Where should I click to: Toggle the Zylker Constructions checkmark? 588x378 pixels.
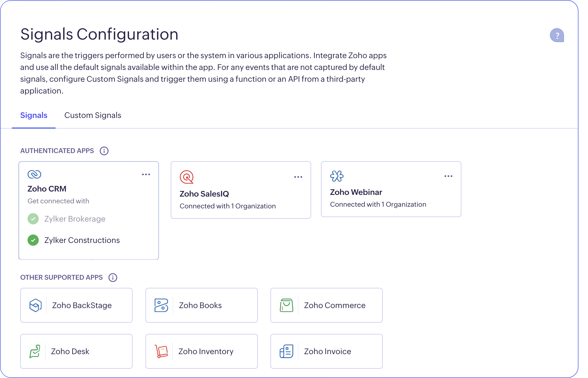click(33, 240)
